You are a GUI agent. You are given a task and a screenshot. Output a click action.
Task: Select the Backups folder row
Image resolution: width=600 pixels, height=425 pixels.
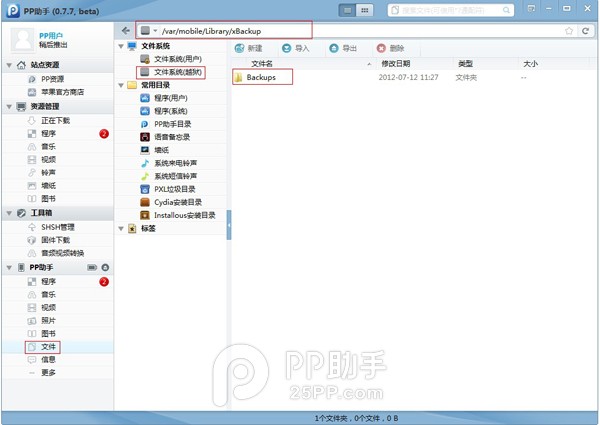click(x=415, y=77)
